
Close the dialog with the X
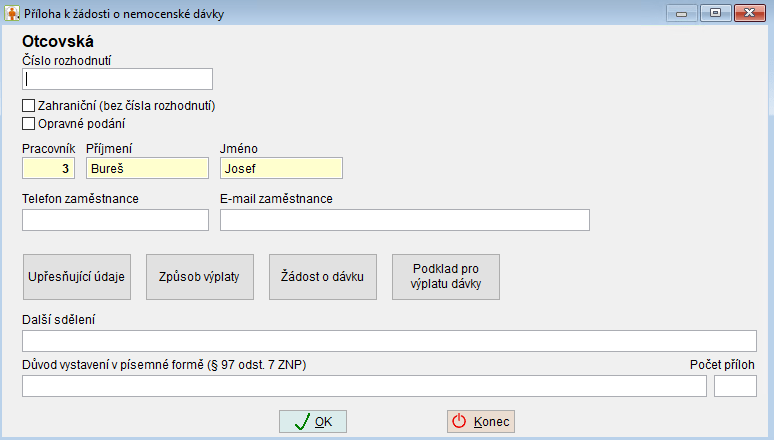click(749, 13)
